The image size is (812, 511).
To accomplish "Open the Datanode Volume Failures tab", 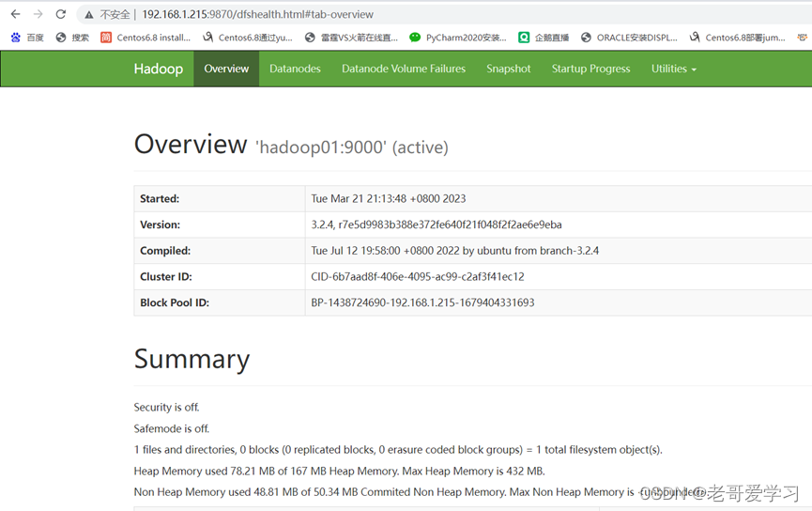I will [404, 69].
